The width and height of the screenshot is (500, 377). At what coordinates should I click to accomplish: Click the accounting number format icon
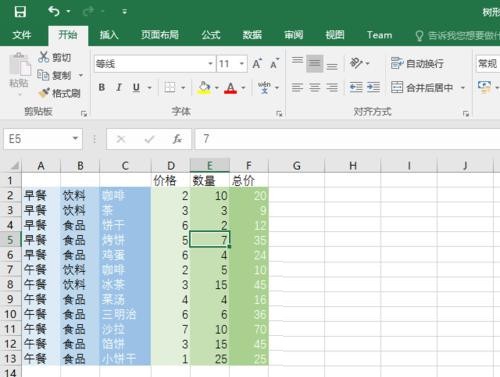(x=484, y=87)
